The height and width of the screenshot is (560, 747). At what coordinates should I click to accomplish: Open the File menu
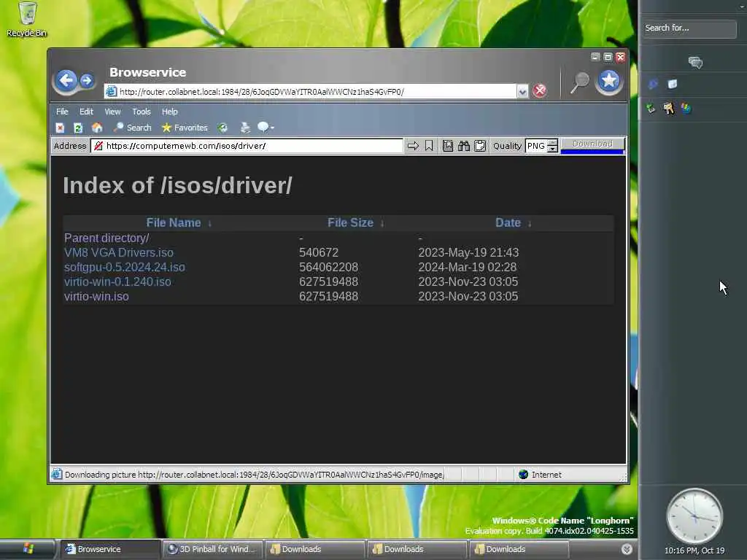click(62, 112)
